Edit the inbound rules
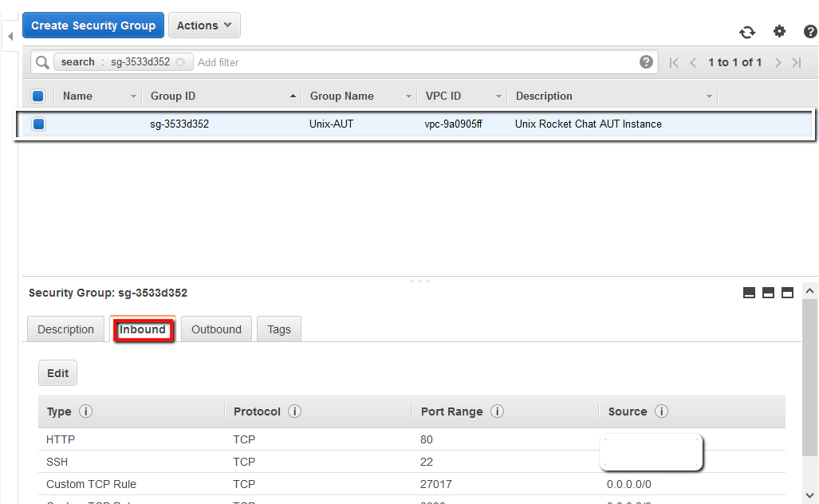Image resolution: width=819 pixels, height=504 pixels. [x=57, y=372]
